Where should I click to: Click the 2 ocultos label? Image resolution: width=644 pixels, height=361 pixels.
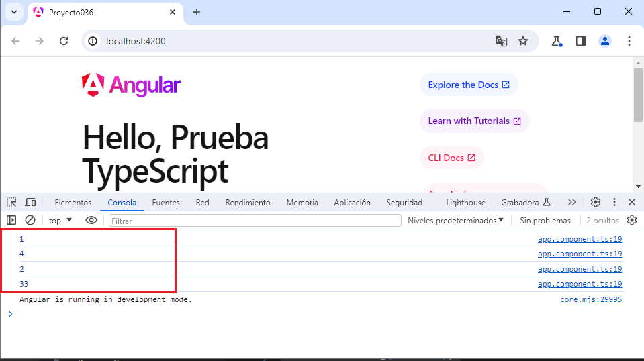[x=602, y=221]
